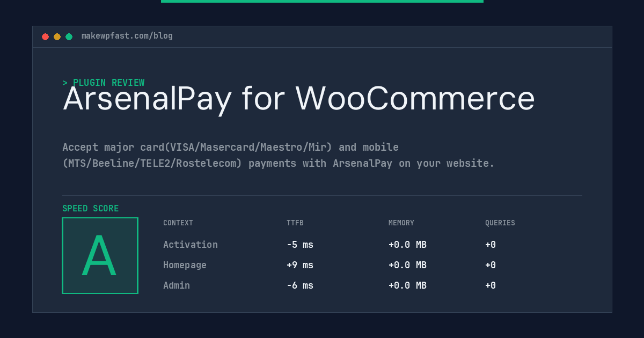Click the ArsenalPay for WooCommerce title

(x=299, y=99)
